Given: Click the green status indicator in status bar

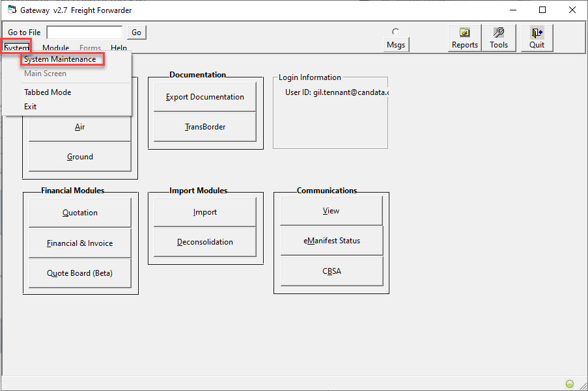Looking at the screenshot, I should 570,383.
